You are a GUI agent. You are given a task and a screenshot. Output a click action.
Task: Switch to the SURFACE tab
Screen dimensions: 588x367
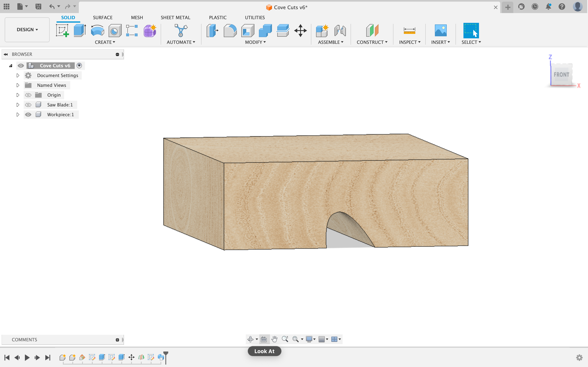click(102, 18)
